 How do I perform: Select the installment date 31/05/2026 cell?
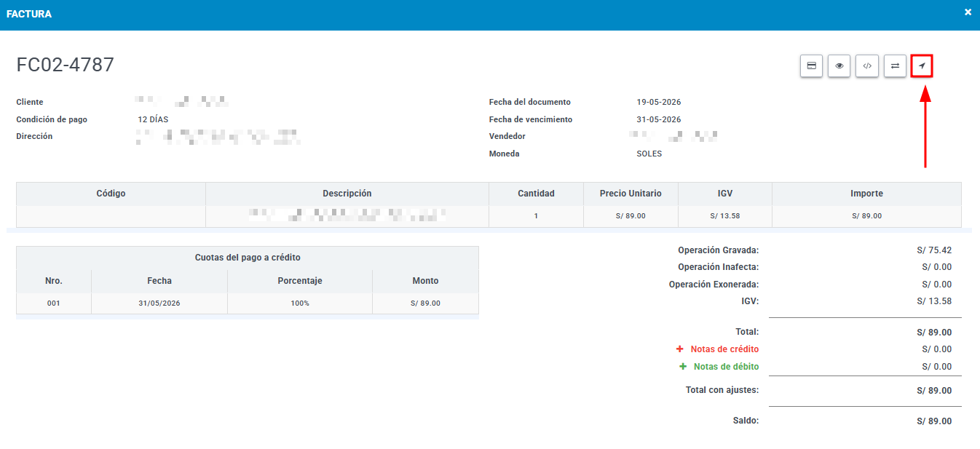point(159,303)
